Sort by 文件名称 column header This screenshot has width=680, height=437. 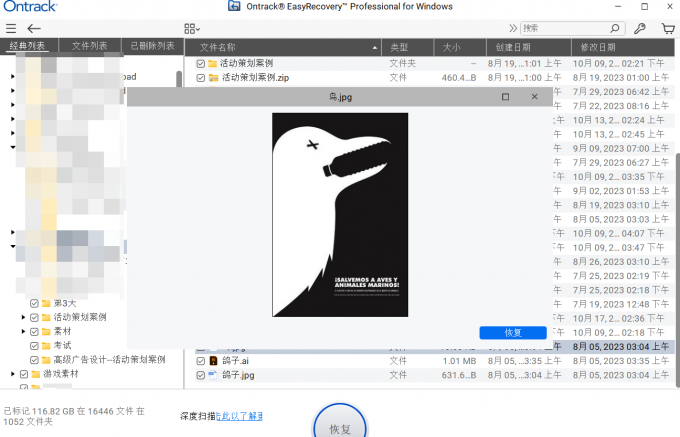pyautogui.click(x=284, y=47)
